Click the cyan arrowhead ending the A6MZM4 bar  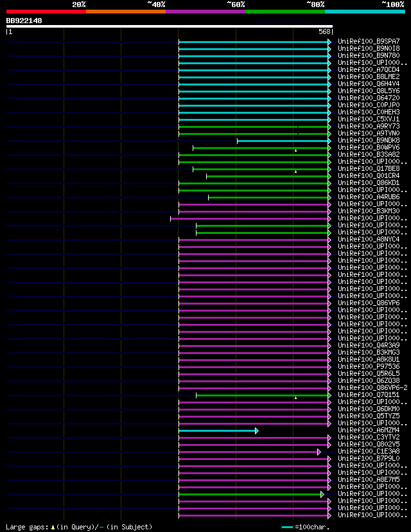(257, 431)
